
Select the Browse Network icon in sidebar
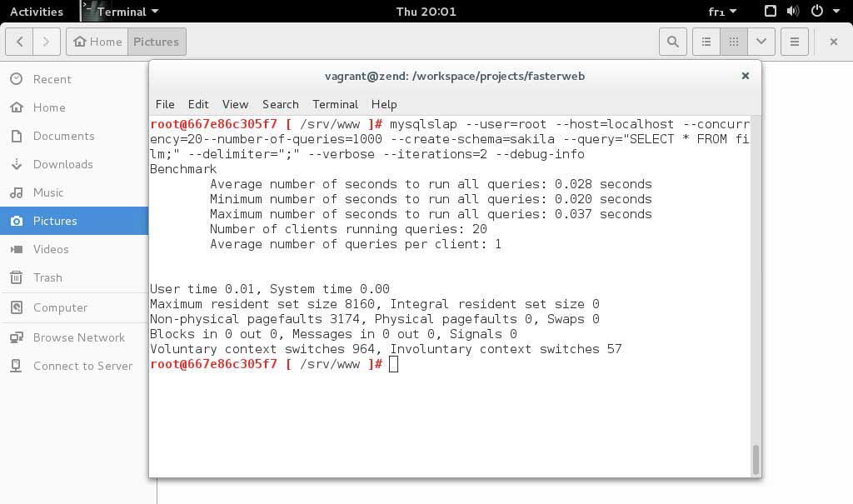tap(17, 337)
